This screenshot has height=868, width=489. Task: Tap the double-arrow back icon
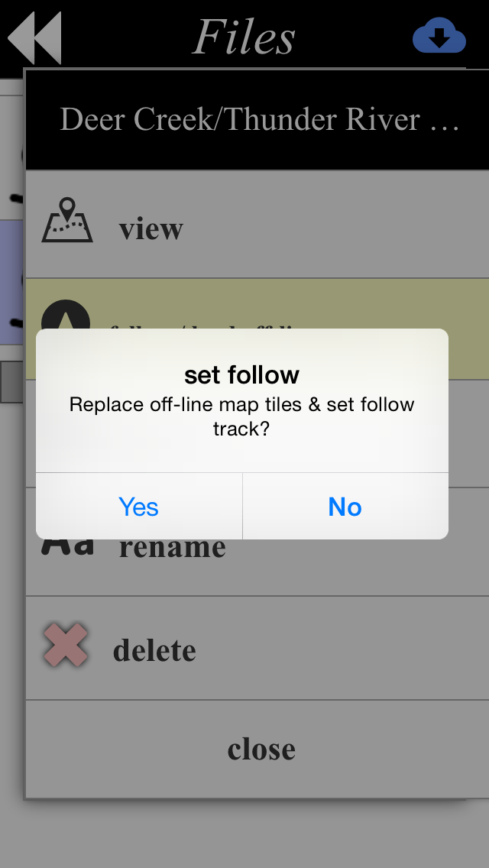[x=34, y=37]
